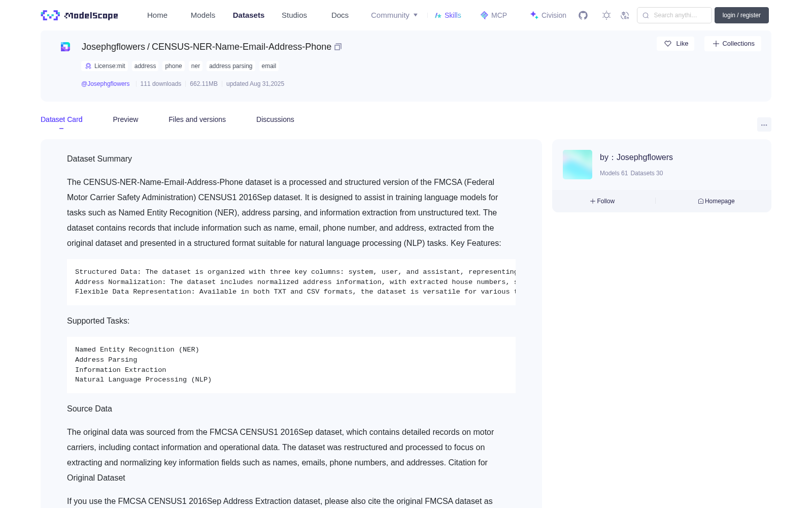Click the plus icon on Collections
Screen dimensions: 812x508
[716, 44]
